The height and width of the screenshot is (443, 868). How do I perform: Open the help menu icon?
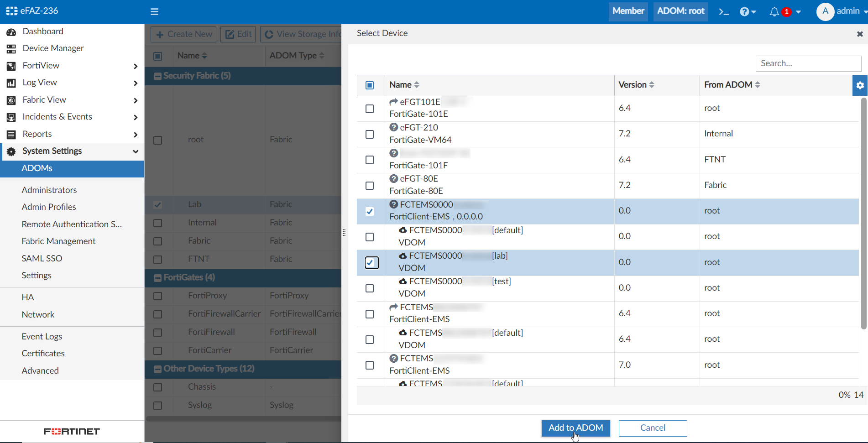(745, 11)
